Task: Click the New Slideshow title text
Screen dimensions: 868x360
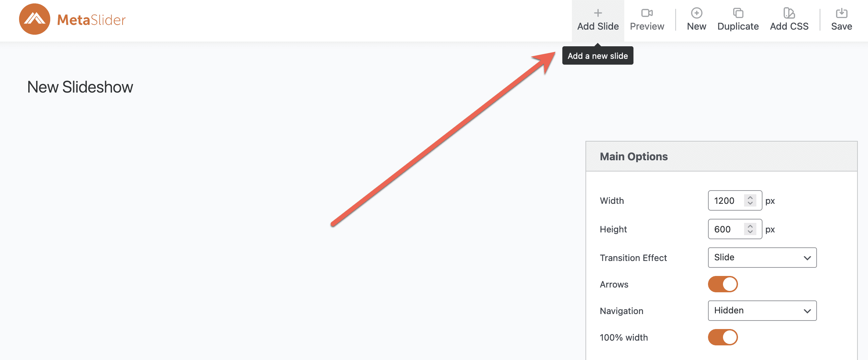Action: pos(80,87)
